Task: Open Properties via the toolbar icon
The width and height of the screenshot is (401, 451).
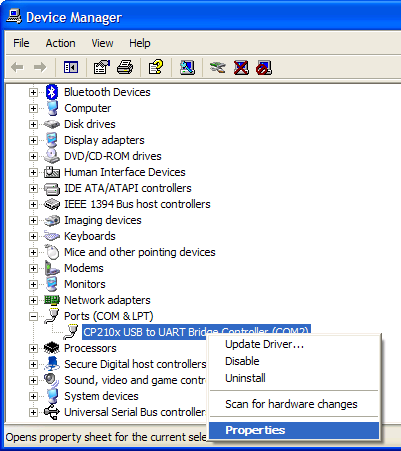Action: 102,68
